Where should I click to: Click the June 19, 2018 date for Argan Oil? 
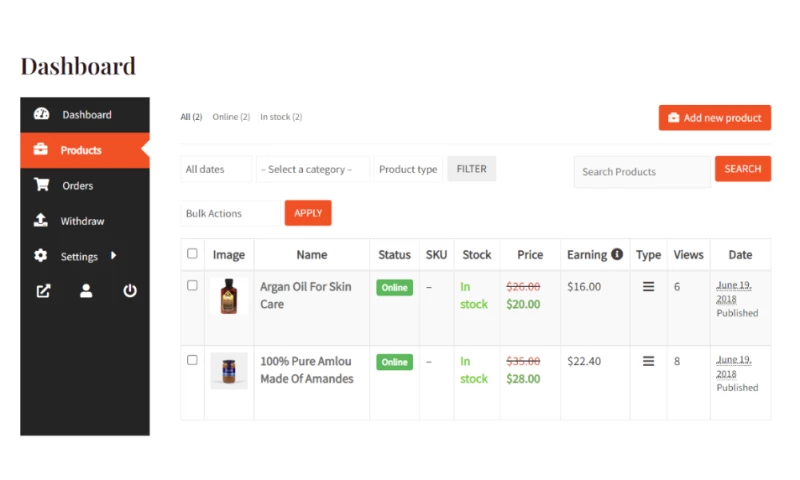click(x=734, y=292)
